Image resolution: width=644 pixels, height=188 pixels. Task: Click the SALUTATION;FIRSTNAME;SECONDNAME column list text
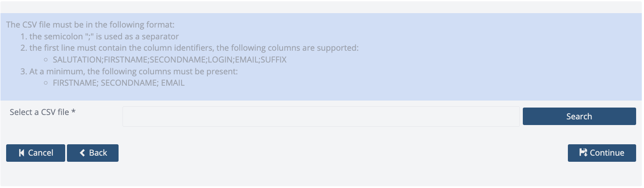coord(170,60)
